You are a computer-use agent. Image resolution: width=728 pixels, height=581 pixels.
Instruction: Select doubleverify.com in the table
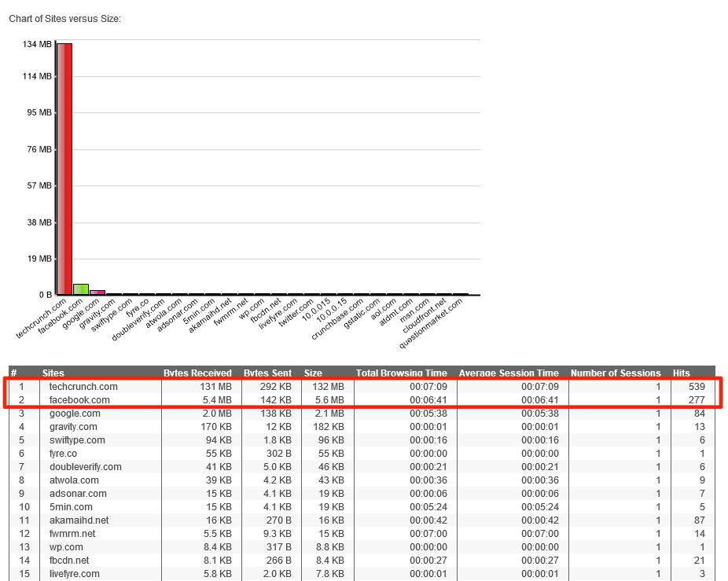tap(86, 467)
